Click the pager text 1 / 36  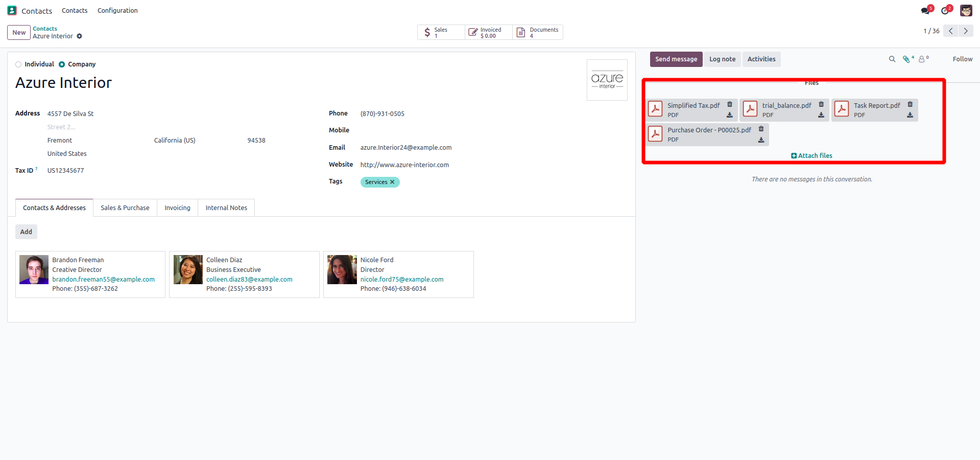pos(931,31)
